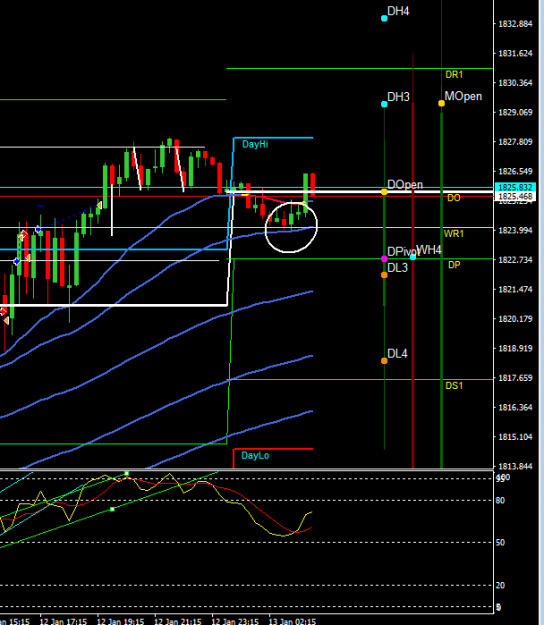The width and height of the screenshot is (544, 625).
Task: Click the 13 Jan 02:15 time label
Action: (x=293, y=621)
